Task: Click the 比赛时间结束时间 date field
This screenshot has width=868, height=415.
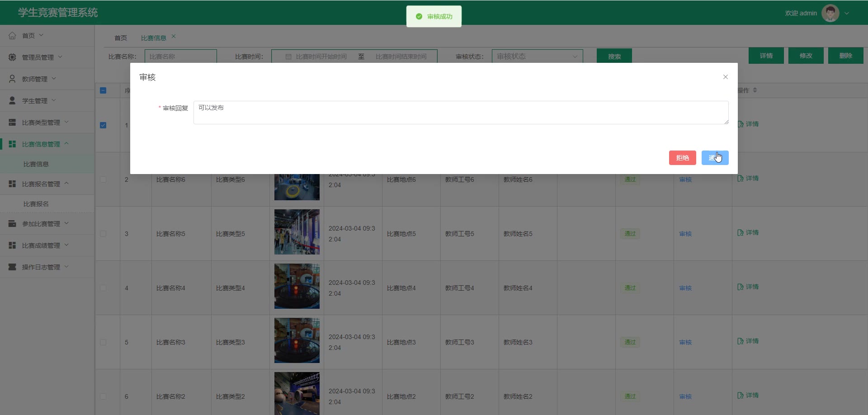Action: [401, 57]
